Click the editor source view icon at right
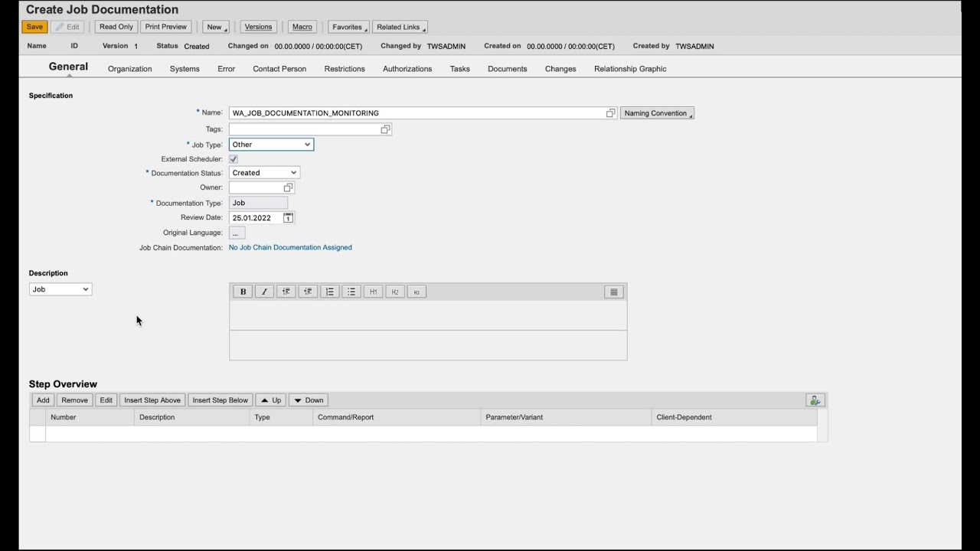 613,292
